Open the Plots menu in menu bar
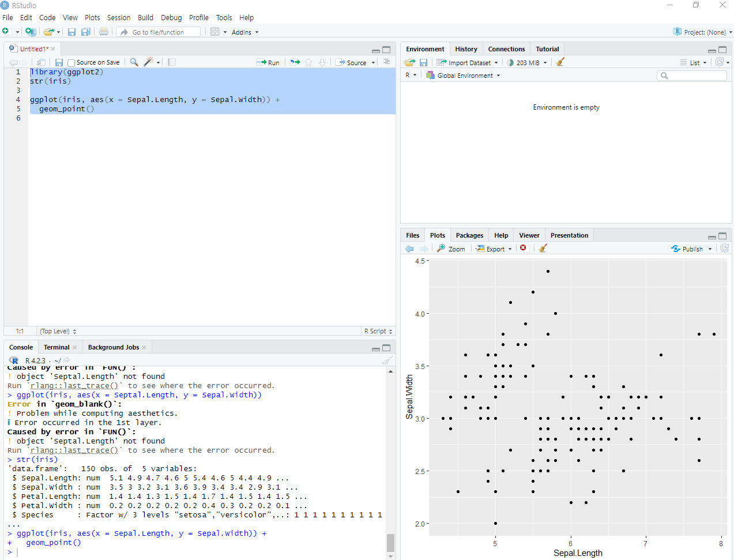Screen dimensions: 734x560 pos(92,17)
